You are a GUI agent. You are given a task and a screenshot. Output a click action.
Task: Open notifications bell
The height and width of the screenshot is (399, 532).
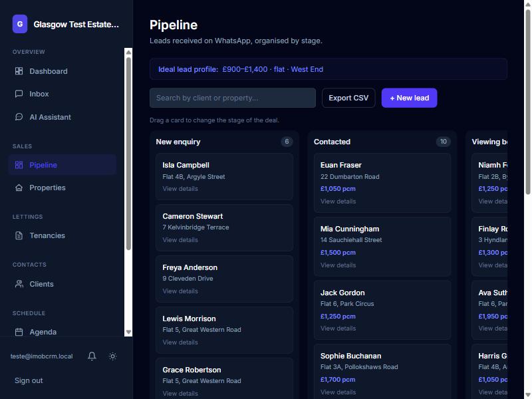pyautogui.click(x=92, y=356)
